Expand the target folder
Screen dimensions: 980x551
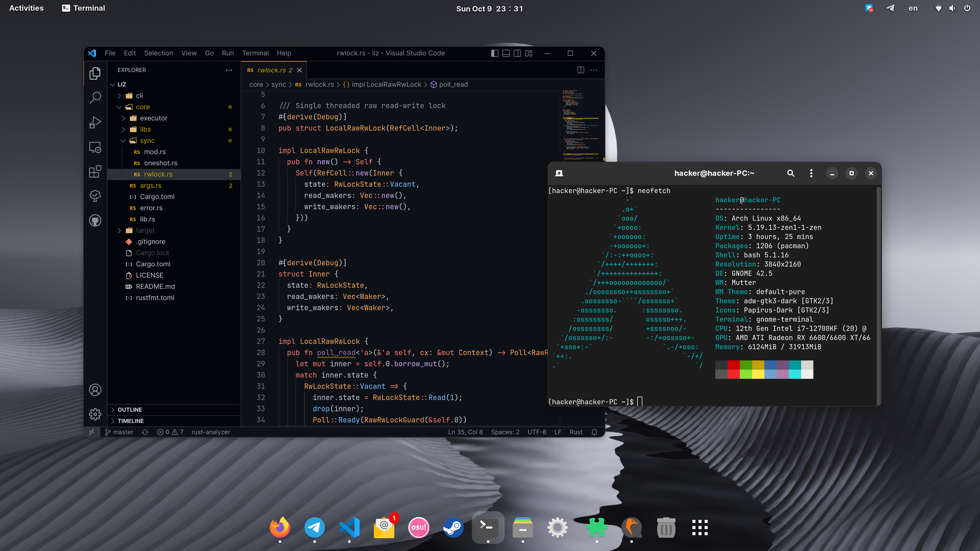coord(119,230)
